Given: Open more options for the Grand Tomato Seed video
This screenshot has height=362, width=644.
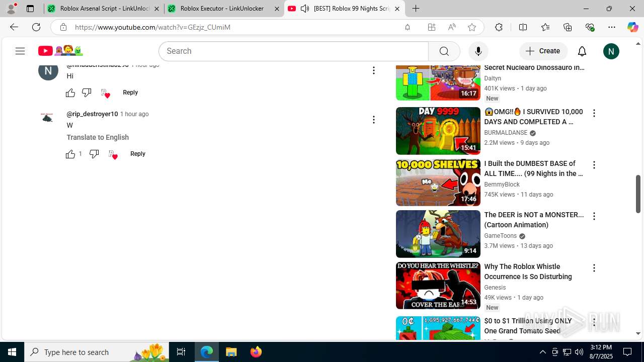Looking at the screenshot, I should (x=594, y=322).
